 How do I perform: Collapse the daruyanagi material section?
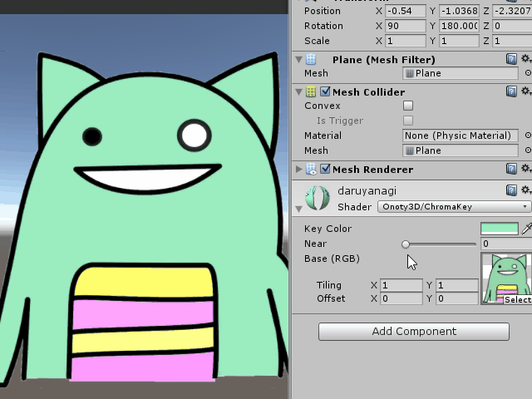pyautogui.click(x=299, y=209)
